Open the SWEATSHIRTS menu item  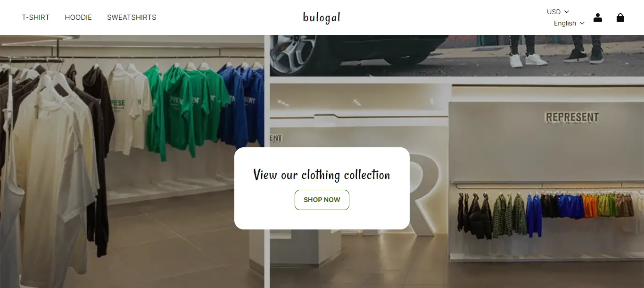[x=132, y=17]
